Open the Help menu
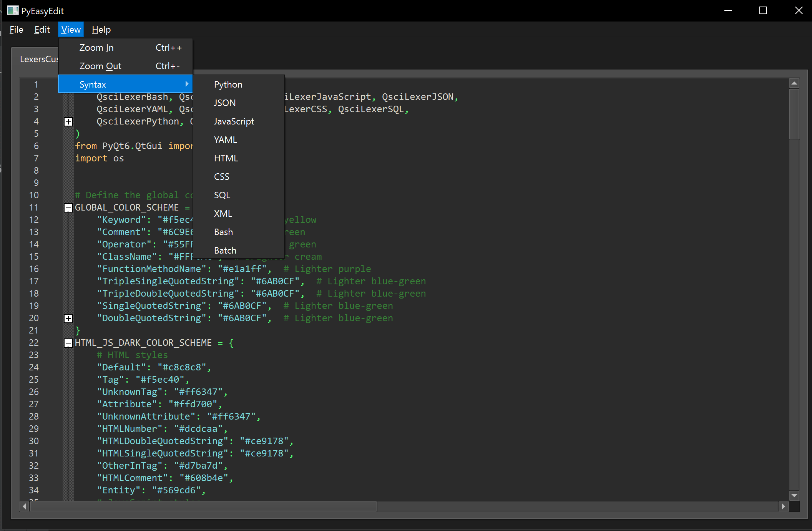This screenshot has height=531, width=812. [101, 30]
